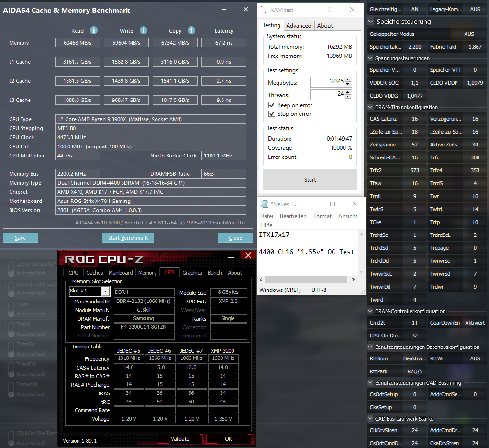Toggle the Zeile-zu-Spalte Automatisch switch

click(11, 269)
